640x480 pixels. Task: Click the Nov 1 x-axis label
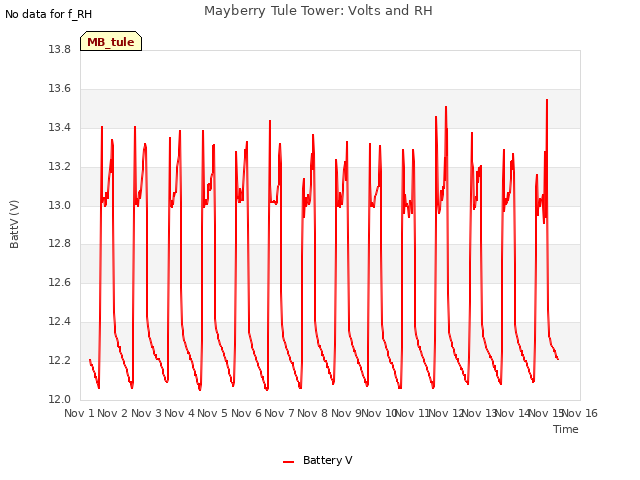pyautogui.click(x=79, y=413)
